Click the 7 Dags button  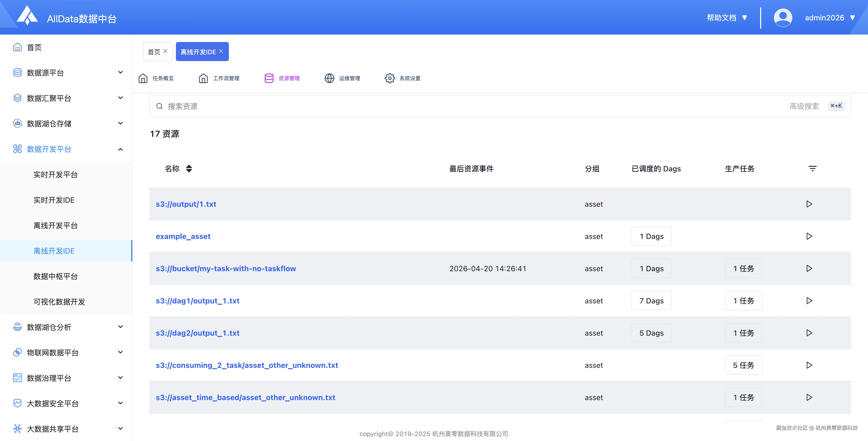coord(651,301)
